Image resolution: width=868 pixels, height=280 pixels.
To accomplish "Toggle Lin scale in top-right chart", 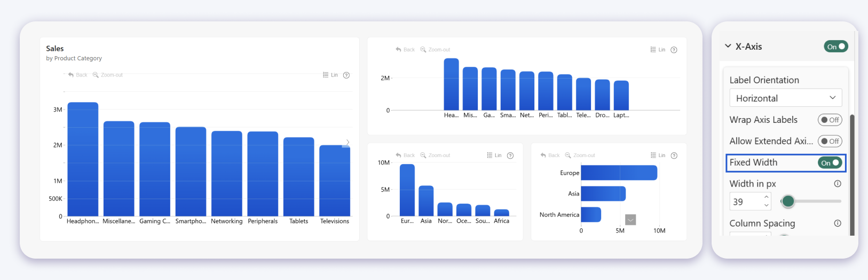I will (658, 50).
